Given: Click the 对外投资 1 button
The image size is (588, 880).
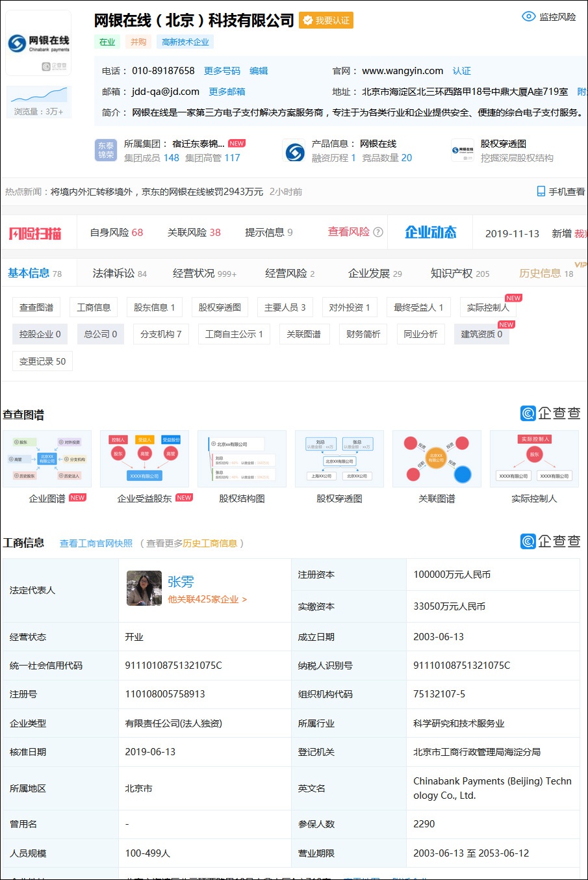Looking at the screenshot, I should click(x=349, y=307).
